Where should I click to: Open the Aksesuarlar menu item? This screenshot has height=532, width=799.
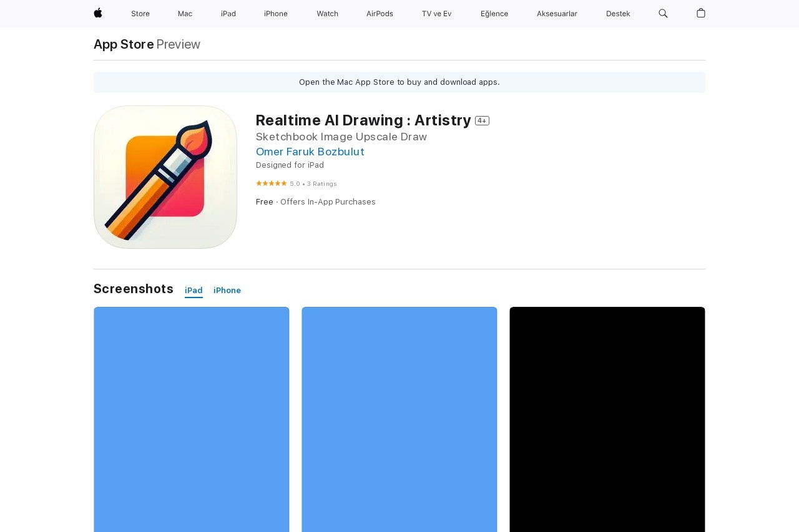[557, 14]
